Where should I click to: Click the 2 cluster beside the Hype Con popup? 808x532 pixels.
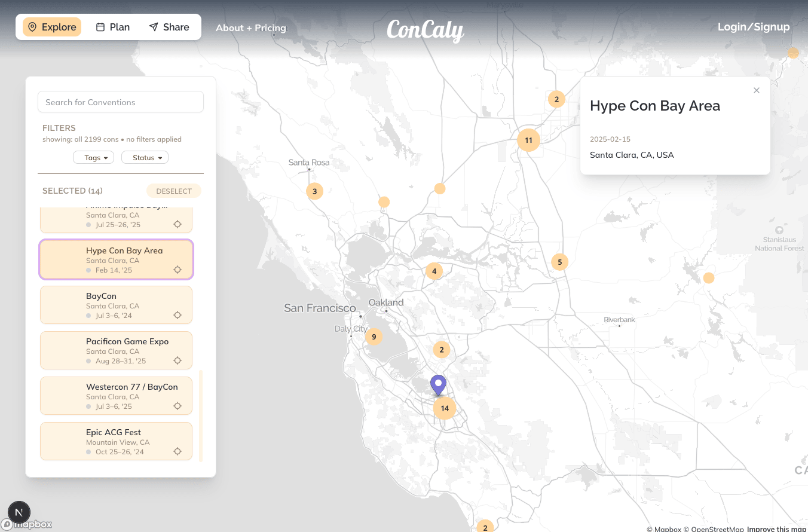click(x=556, y=99)
